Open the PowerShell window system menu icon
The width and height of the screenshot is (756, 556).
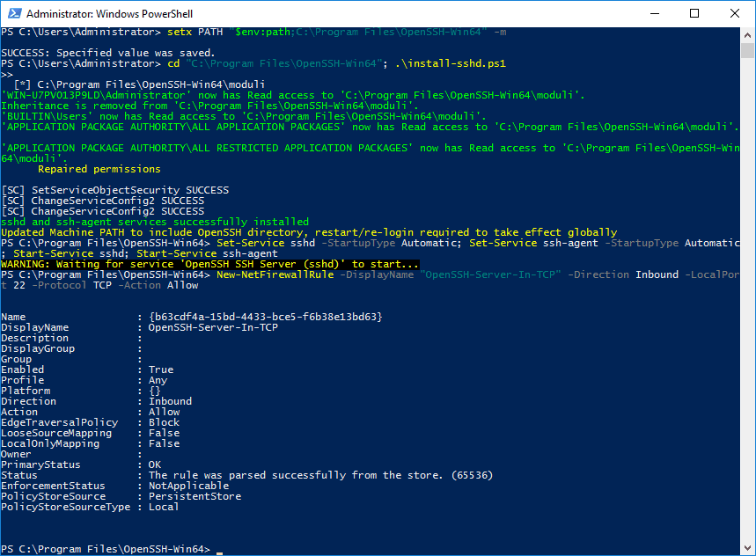[x=15, y=13]
